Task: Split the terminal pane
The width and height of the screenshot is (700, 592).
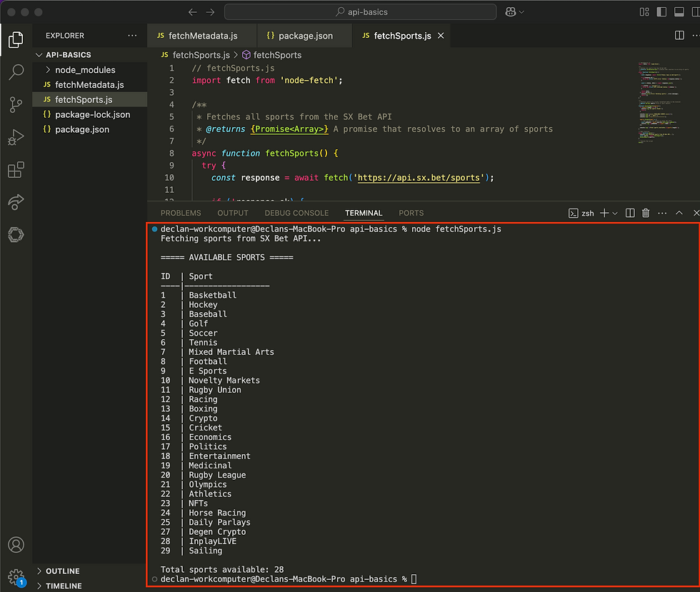Action: (630, 213)
